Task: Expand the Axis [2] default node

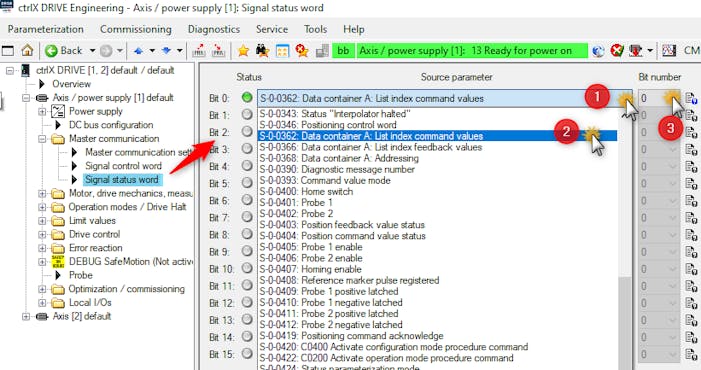Action: point(26,316)
